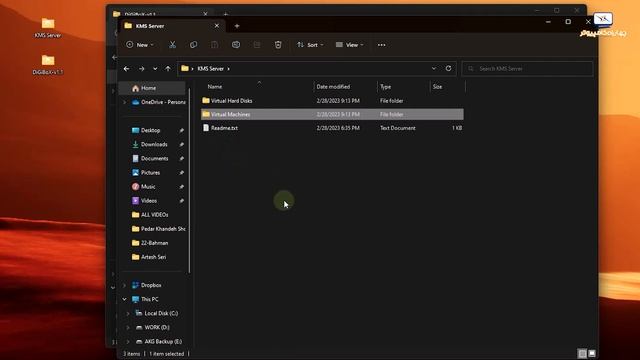Open the Pedar Khandeh folder in sidebar

pyautogui.click(x=159, y=229)
